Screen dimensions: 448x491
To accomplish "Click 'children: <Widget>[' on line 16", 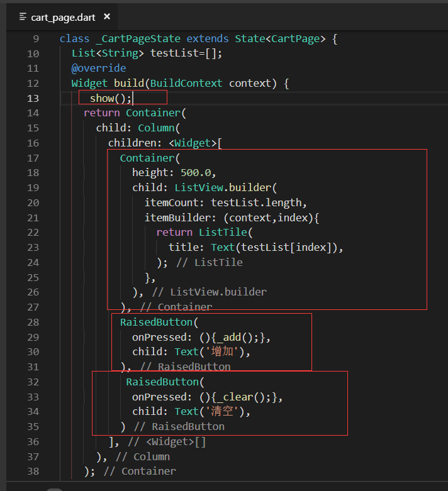I will (x=165, y=143).
